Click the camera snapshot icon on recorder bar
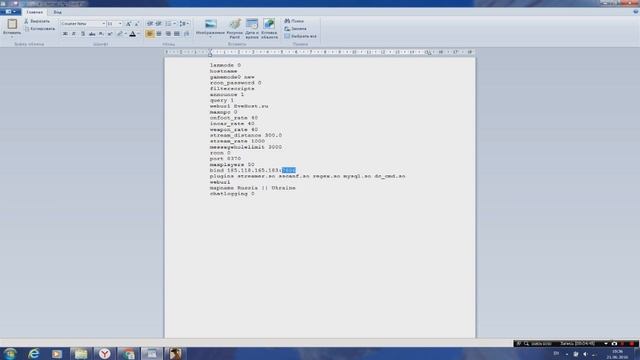Viewport: 640px width, 360px height. [614, 344]
